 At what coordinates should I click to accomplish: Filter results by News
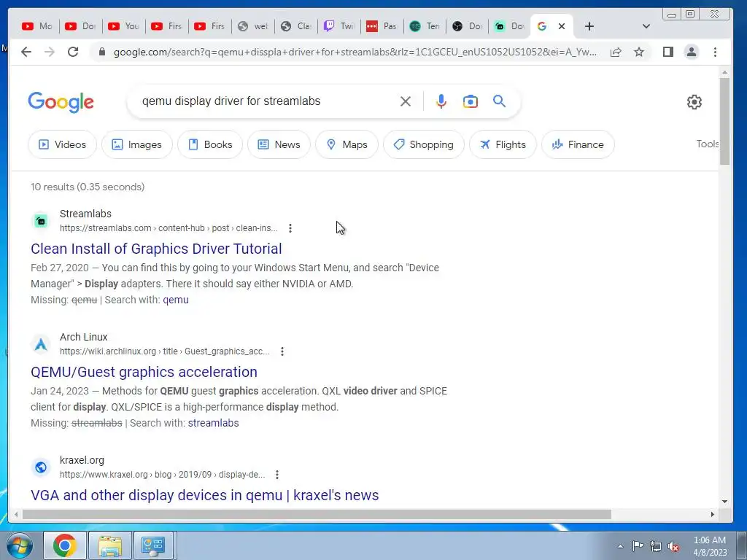click(279, 144)
